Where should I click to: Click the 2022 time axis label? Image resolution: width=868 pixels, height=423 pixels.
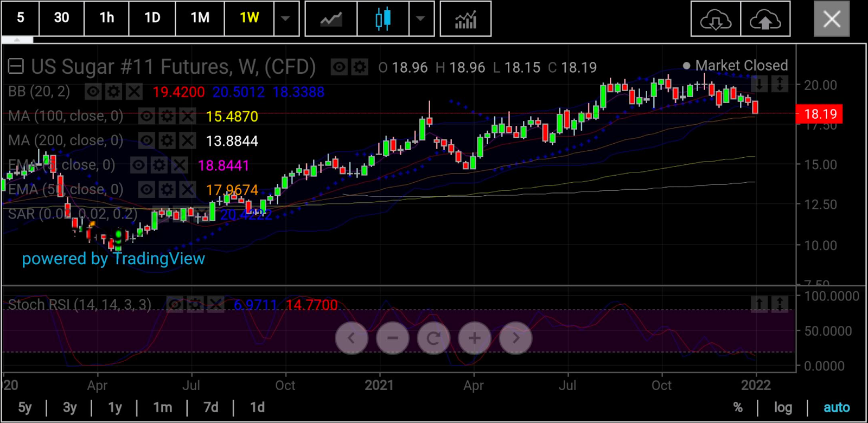click(x=756, y=386)
